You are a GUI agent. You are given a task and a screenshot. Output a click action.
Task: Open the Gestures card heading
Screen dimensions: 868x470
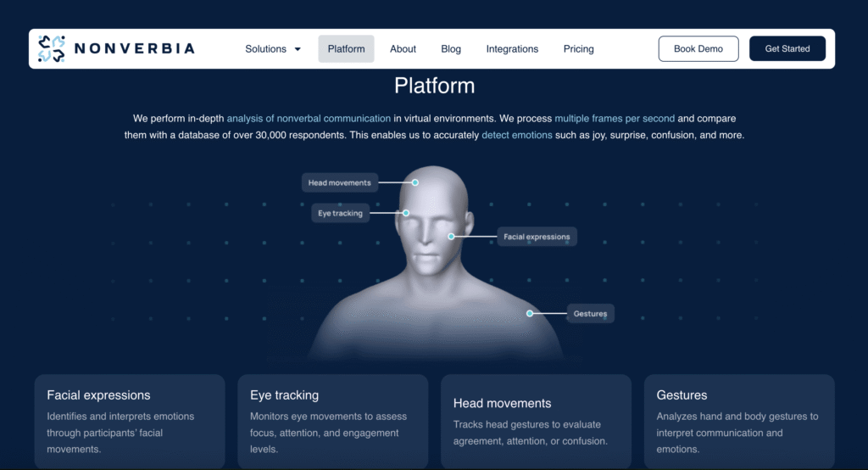[682, 395]
